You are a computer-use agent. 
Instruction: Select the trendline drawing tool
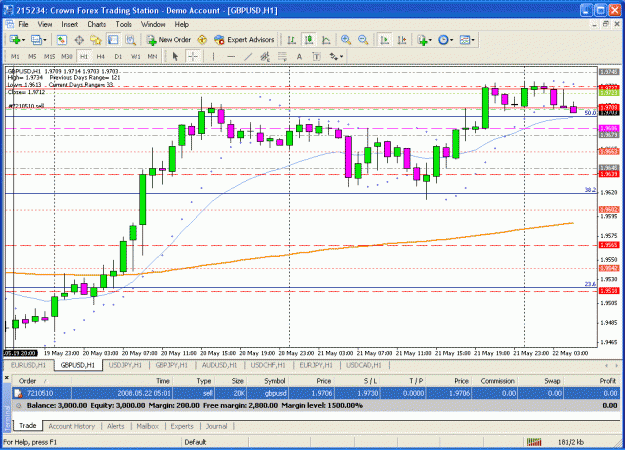click(x=248, y=57)
